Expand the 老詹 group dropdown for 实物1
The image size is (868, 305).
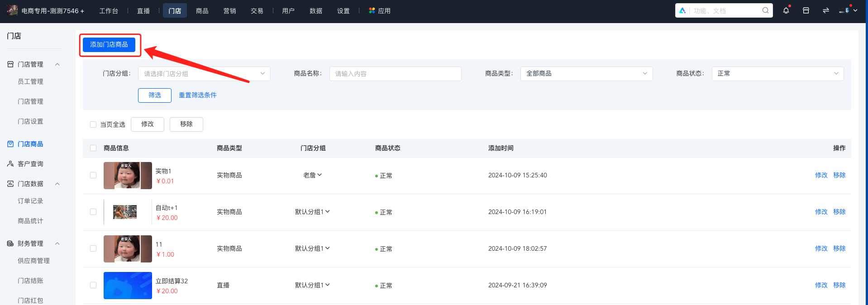point(313,175)
